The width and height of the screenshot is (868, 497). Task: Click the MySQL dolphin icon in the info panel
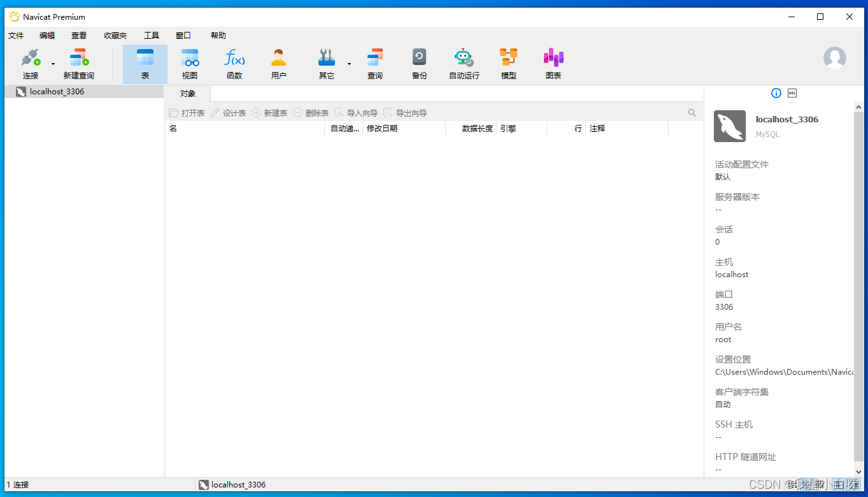(730, 126)
